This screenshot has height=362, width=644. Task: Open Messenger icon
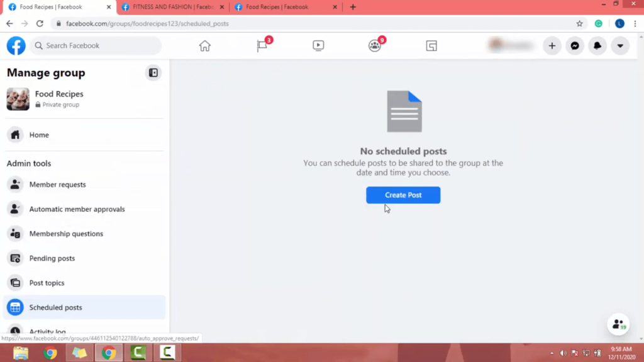pyautogui.click(x=575, y=45)
